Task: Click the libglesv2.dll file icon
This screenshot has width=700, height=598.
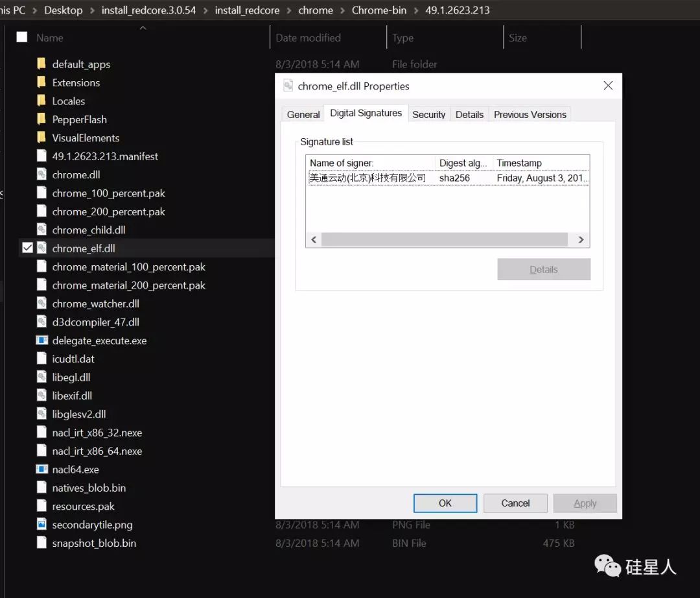Action: pyautogui.click(x=41, y=414)
